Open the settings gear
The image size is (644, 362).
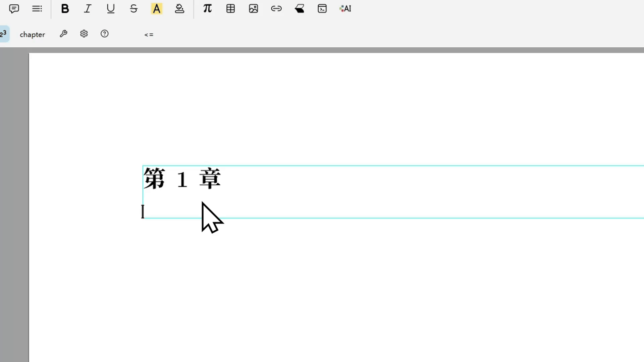pos(84,34)
